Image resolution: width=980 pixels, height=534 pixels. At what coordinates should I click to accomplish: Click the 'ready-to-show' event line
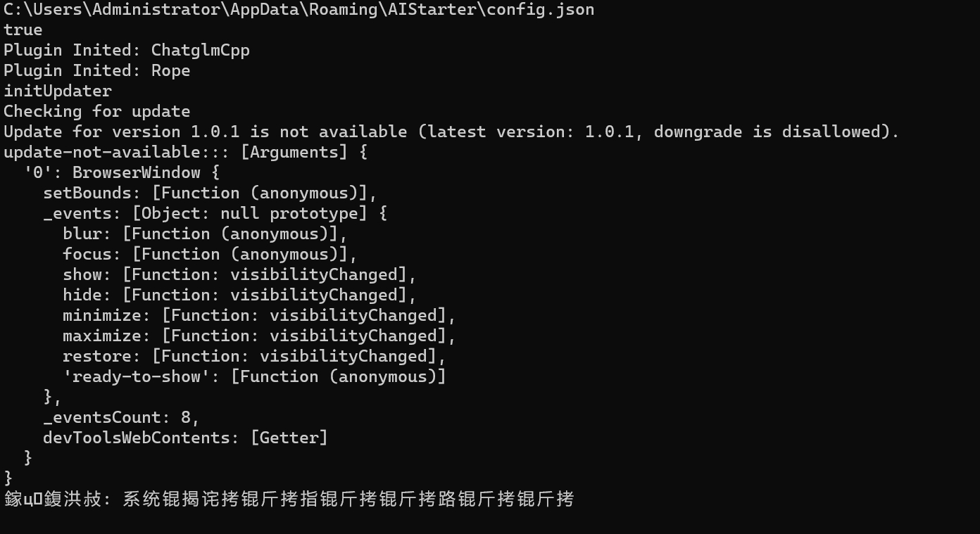click(254, 377)
